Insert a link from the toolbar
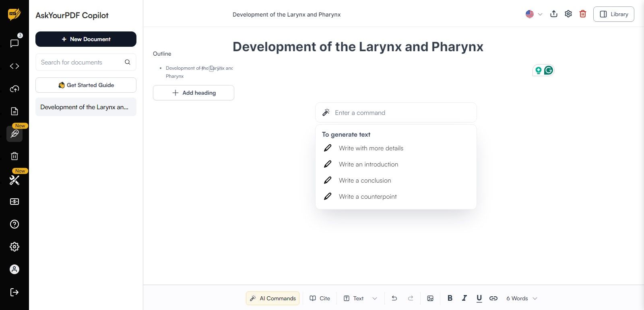 click(493, 298)
